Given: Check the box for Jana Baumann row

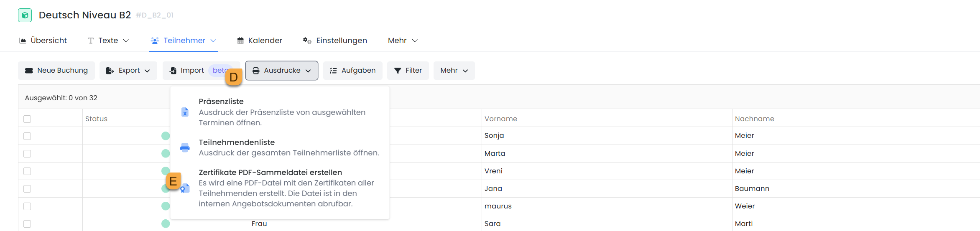Looking at the screenshot, I should point(27,189).
